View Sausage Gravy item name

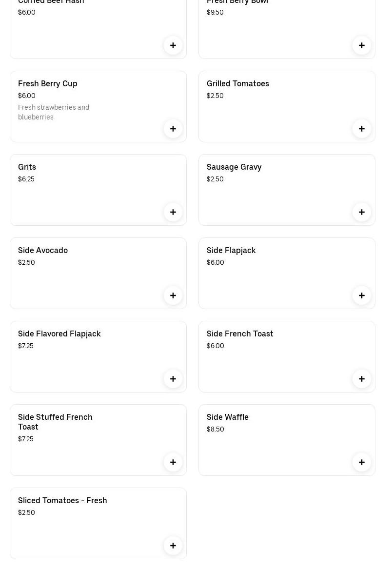pos(234,167)
